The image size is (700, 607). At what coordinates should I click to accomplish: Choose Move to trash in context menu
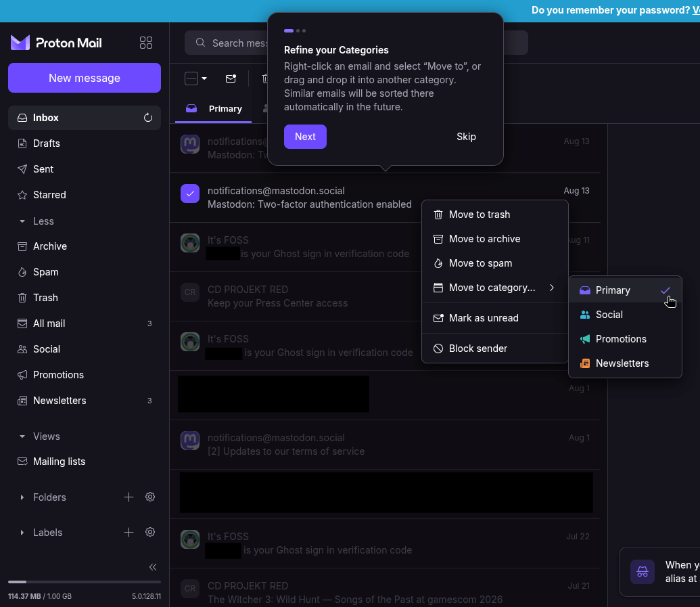[494, 215]
